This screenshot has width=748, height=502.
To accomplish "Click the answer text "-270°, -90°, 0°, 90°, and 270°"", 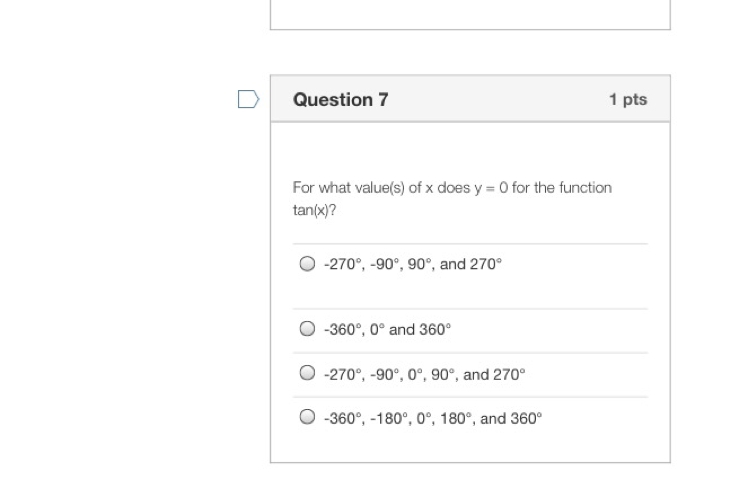I will (425, 375).
